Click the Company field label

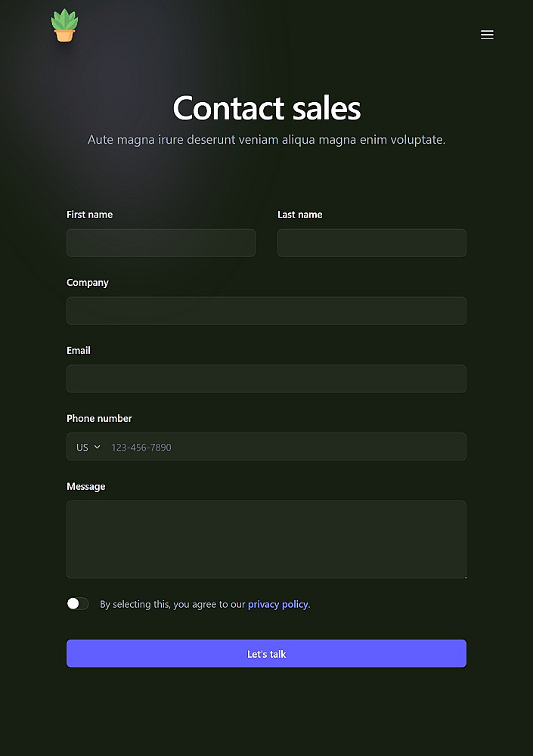tap(88, 283)
